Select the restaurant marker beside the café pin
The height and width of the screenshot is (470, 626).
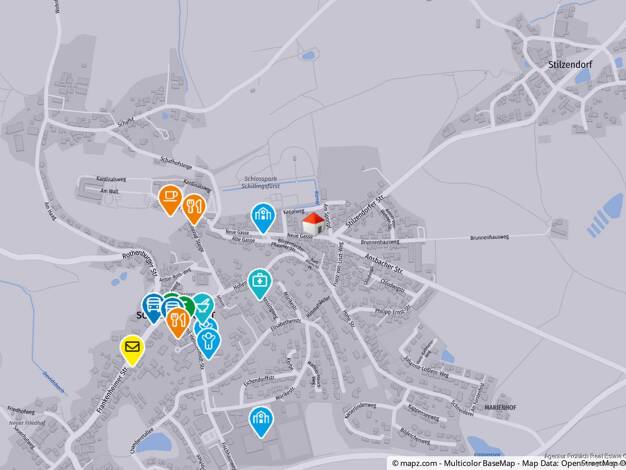pyautogui.click(x=194, y=209)
